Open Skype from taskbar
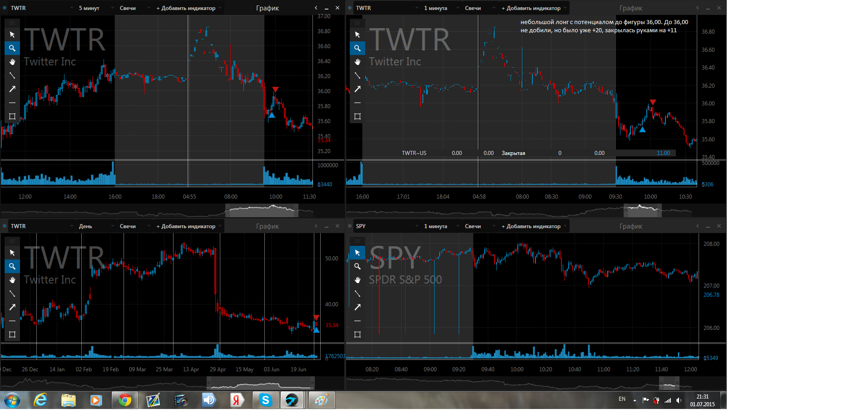The height and width of the screenshot is (414, 868). (265, 400)
